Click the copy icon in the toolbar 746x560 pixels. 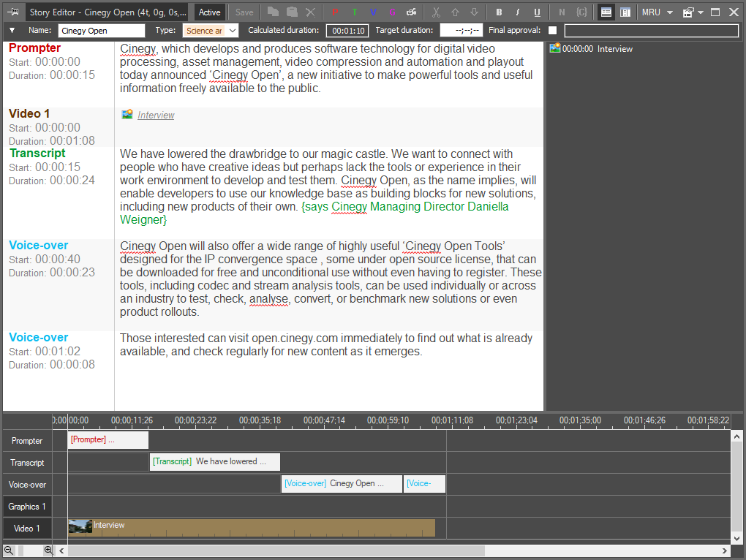(273, 12)
